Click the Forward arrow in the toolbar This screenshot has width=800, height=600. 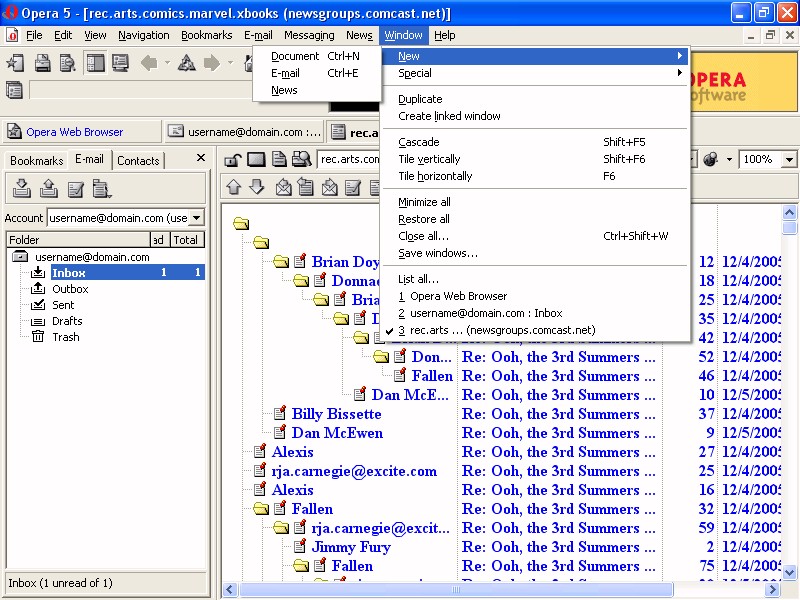pyautogui.click(x=212, y=63)
